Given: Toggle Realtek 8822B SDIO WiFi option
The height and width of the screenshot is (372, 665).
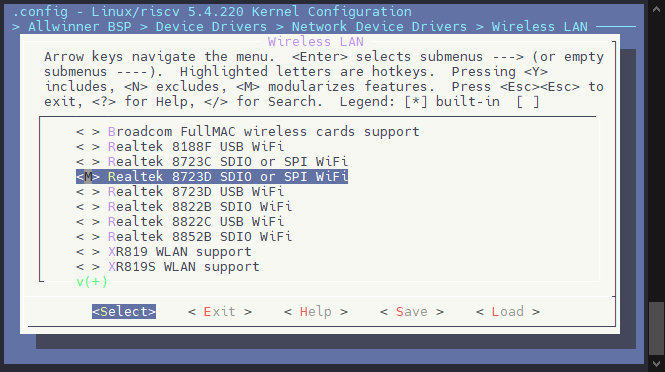Looking at the screenshot, I should (184, 207).
